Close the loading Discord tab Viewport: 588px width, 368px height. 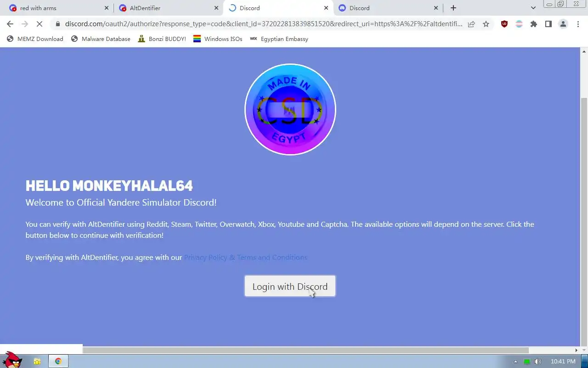[x=326, y=8]
